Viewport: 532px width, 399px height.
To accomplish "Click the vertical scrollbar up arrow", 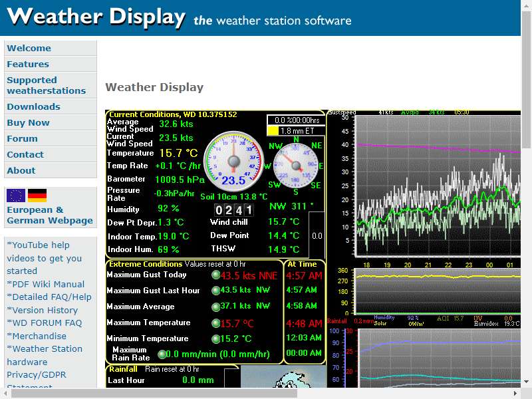I will click(x=526, y=7).
